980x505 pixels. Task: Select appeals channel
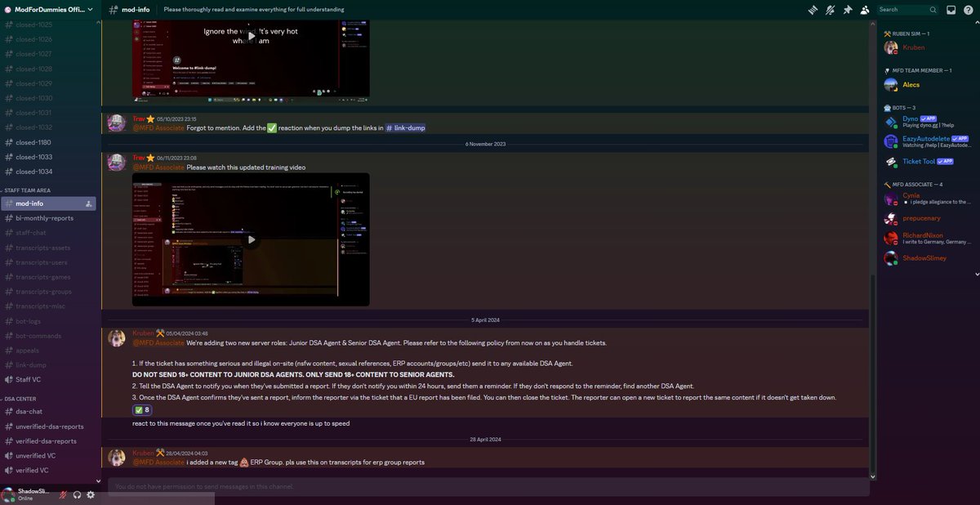49,350
